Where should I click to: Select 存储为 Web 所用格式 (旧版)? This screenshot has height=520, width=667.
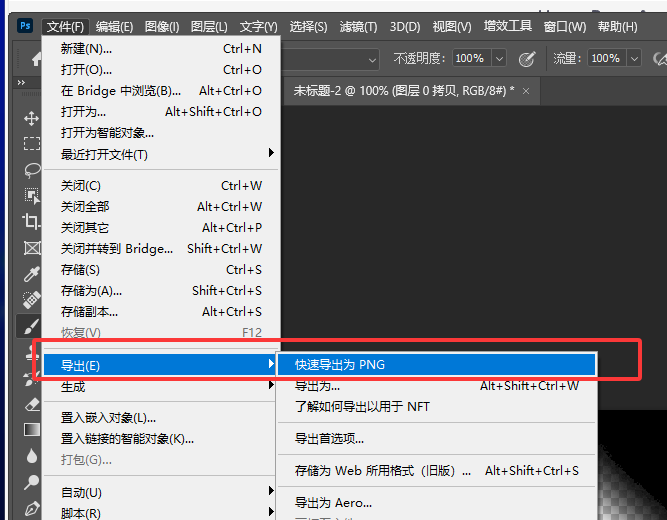pyautogui.click(x=436, y=471)
